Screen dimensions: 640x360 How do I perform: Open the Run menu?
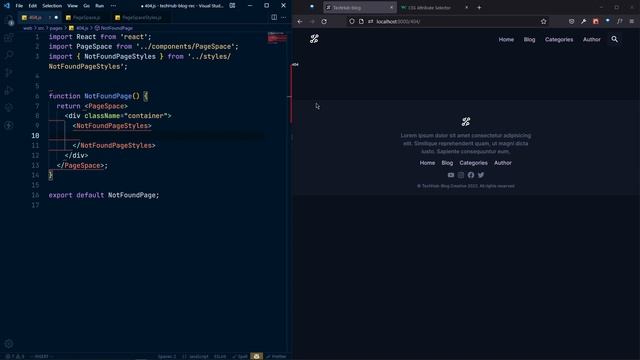point(99,6)
